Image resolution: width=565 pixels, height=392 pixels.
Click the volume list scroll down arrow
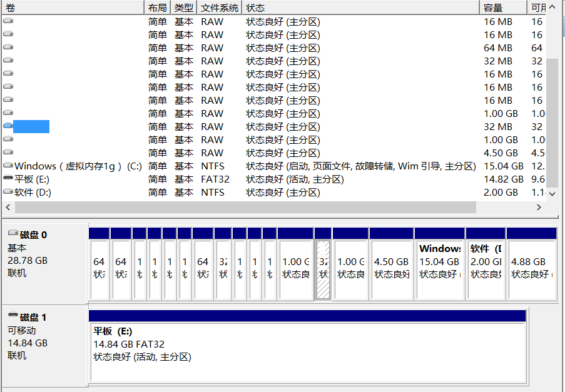552,194
